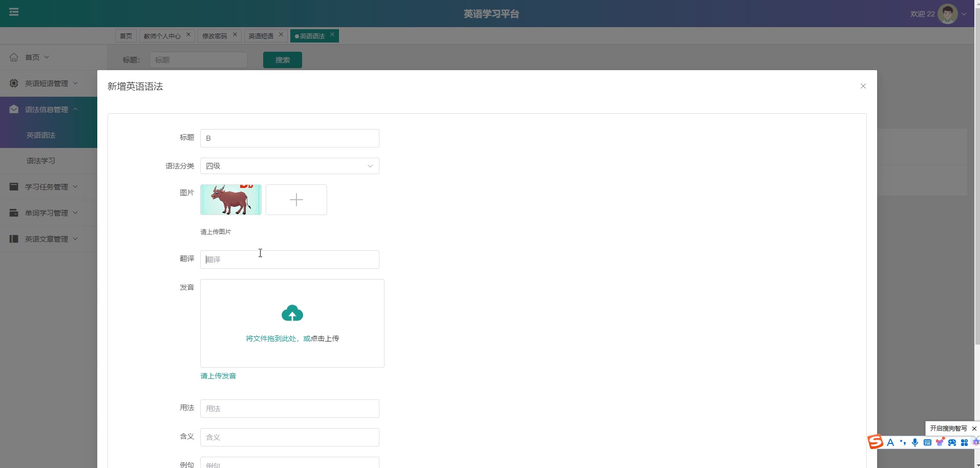The width and height of the screenshot is (980, 468).
Task: Open 英语语法 sidebar item
Action: pyautogui.click(x=49, y=135)
